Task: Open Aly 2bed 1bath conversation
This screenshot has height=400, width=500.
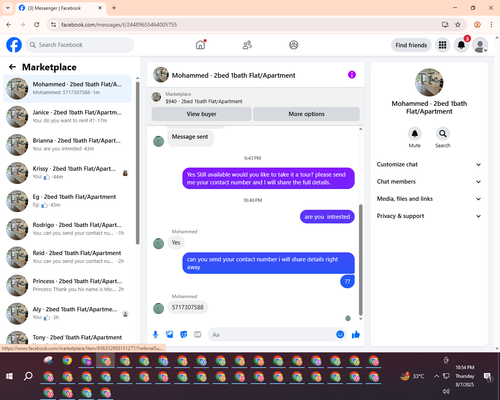Action: coord(68,313)
